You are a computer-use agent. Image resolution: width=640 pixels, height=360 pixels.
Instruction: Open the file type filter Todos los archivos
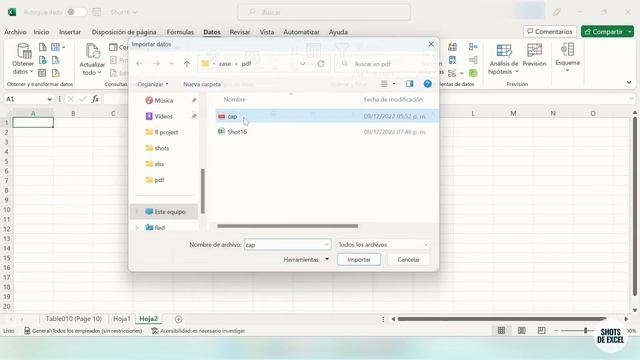383,244
